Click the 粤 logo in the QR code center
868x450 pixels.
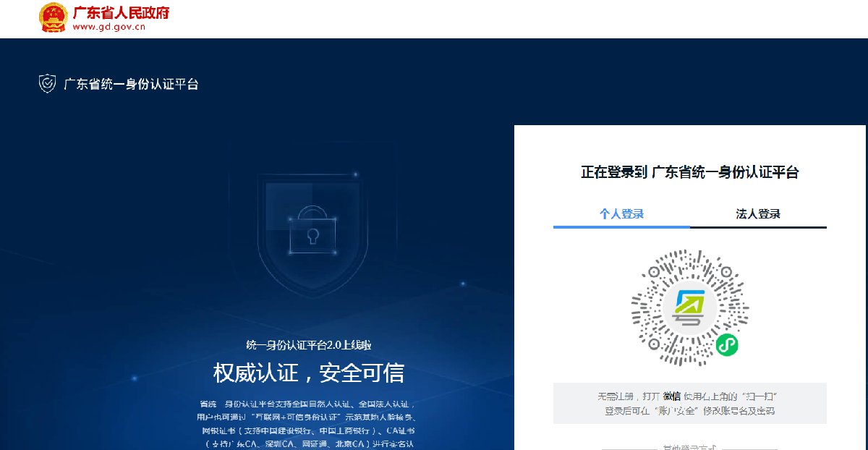pyautogui.click(x=690, y=307)
